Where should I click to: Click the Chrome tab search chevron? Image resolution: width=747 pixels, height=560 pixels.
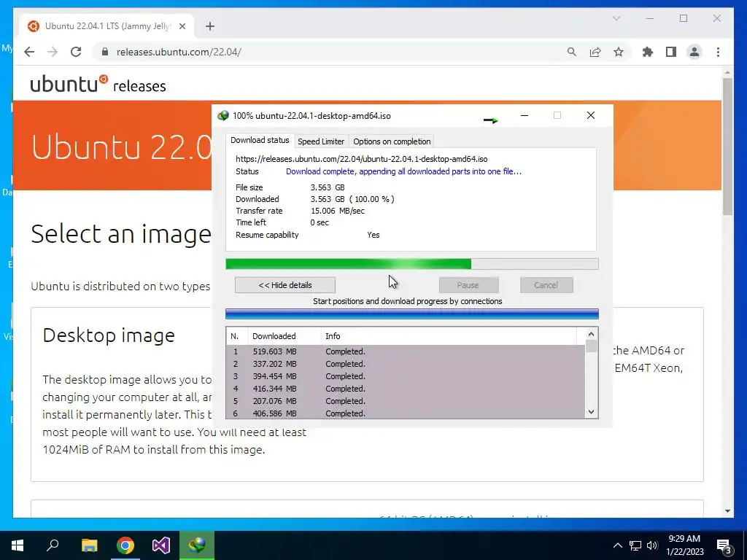tap(616, 18)
